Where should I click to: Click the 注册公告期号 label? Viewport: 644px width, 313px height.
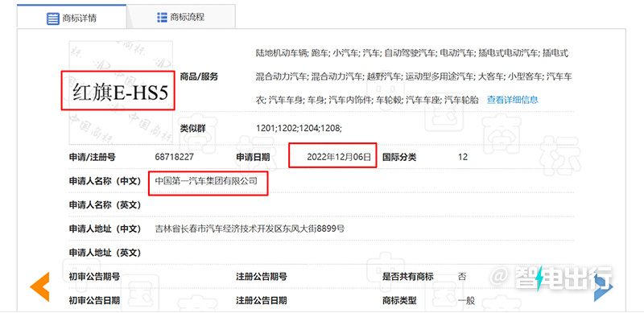click(x=261, y=277)
